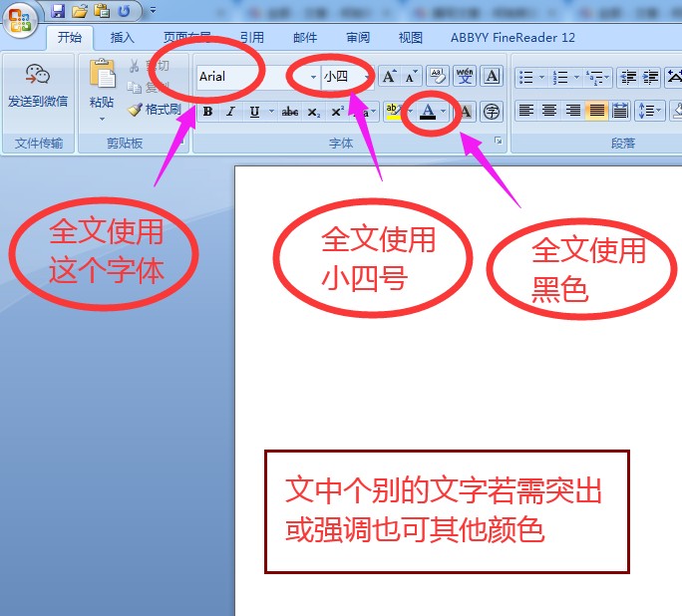This screenshot has width=682, height=616.
Task: Switch to the 视图 tab
Action: click(x=411, y=38)
